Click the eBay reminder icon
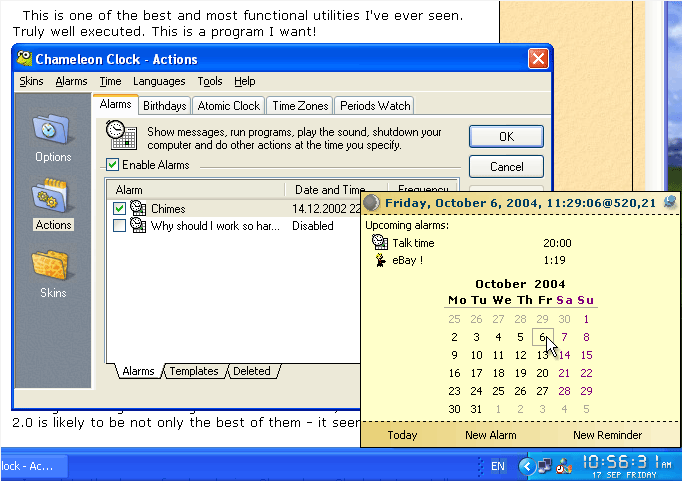The width and height of the screenshot is (682, 481). [x=380, y=260]
